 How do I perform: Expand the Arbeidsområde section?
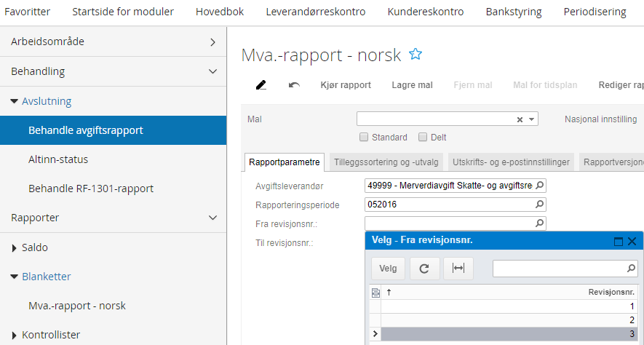click(x=212, y=42)
